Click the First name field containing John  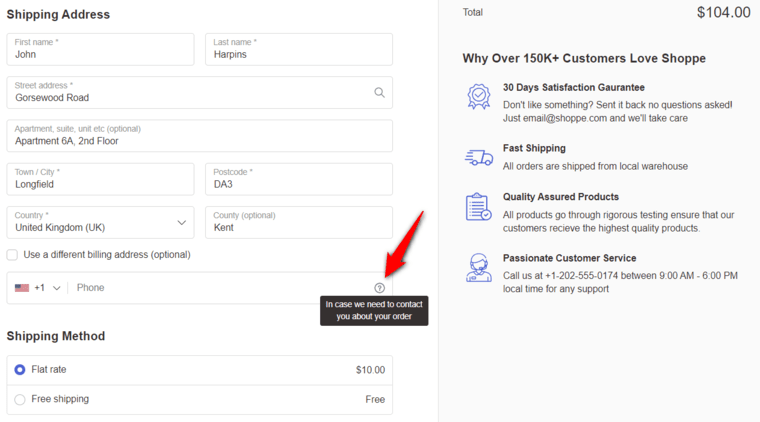tap(100, 49)
